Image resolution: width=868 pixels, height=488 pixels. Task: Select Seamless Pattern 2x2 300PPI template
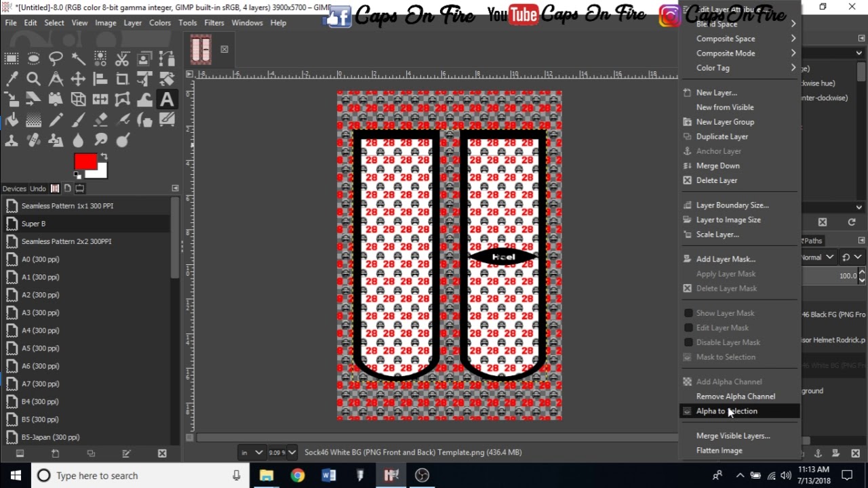point(85,241)
